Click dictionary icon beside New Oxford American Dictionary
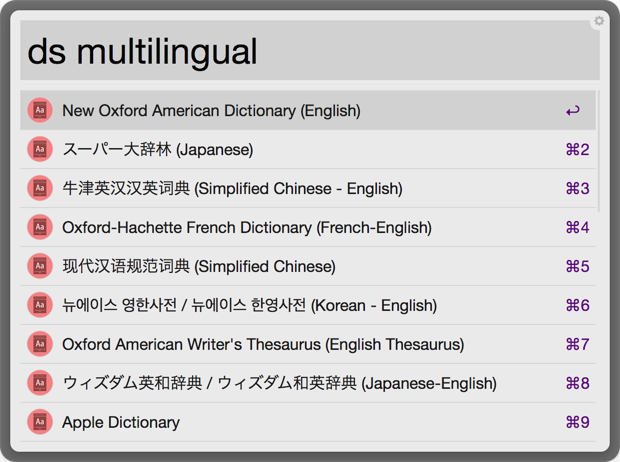Screen dimensions: 620x462 click(x=40, y=110)
